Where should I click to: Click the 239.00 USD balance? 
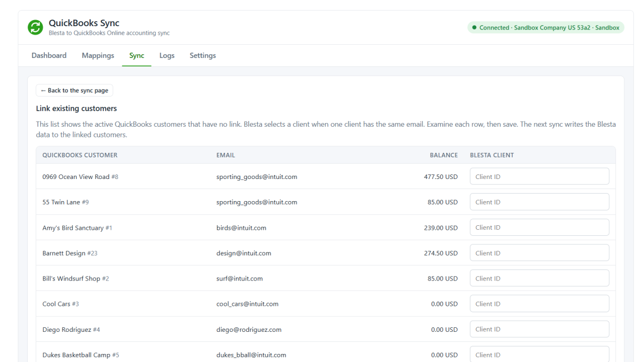pyautogui.click(x=441, y=228)
